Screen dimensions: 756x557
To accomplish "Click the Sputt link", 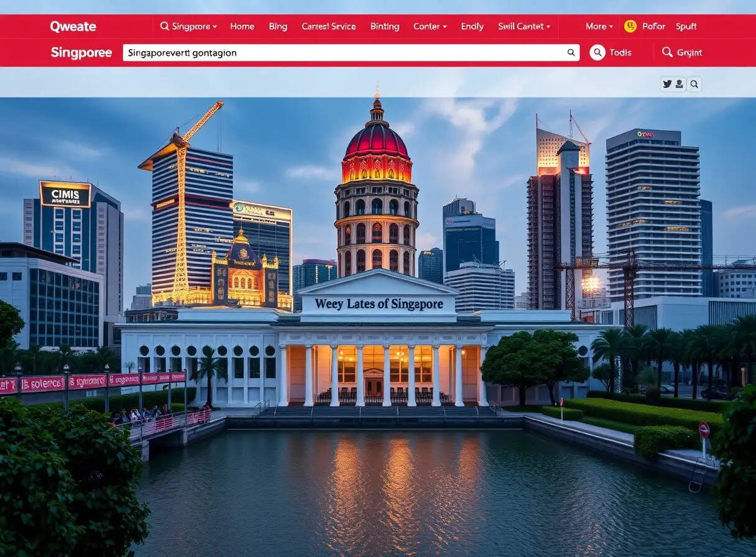I will pos(686,26).
